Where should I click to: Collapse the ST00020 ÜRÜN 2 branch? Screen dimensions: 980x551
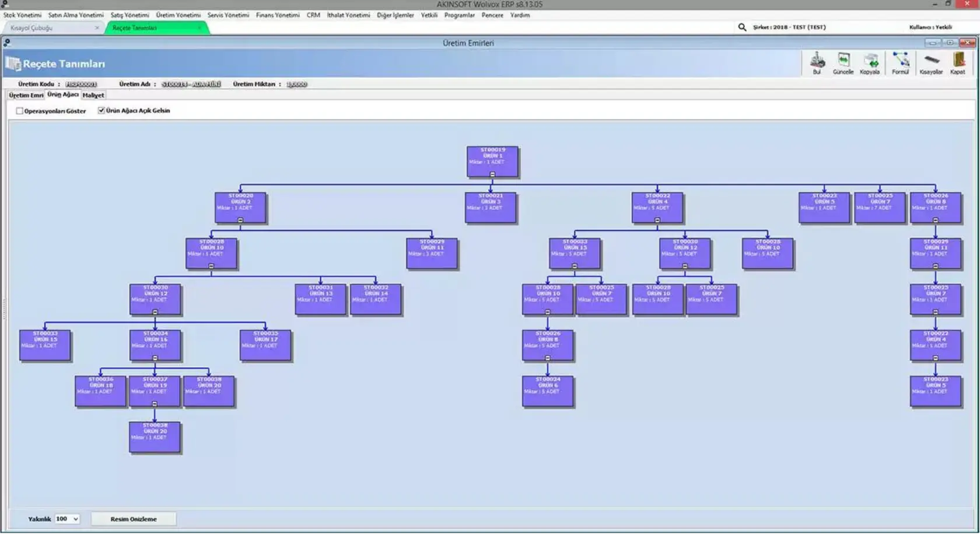tap(240, 220)
